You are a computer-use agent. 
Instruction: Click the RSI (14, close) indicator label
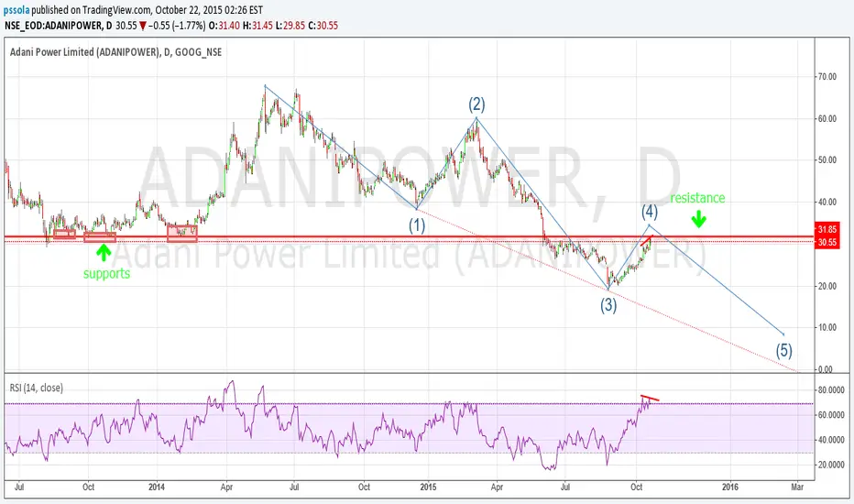tap(37, 388)
